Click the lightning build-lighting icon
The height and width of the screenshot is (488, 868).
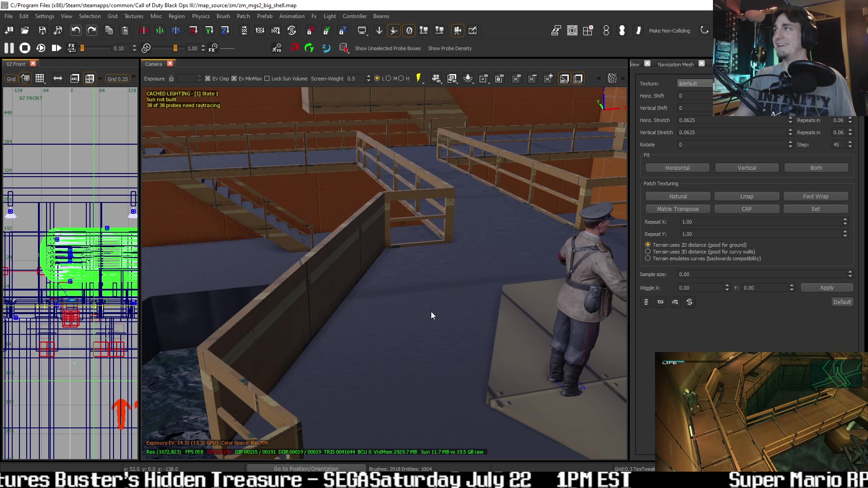[x=418, y=78]
